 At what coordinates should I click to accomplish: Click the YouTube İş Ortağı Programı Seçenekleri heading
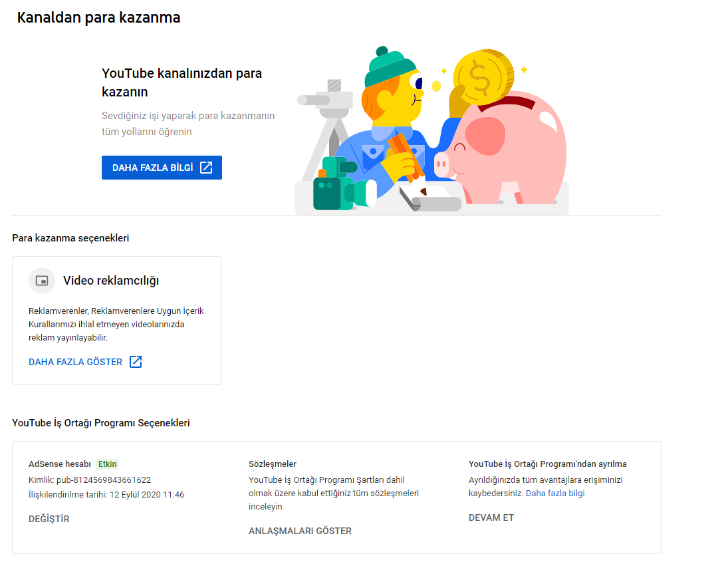[x=101, y=423]
